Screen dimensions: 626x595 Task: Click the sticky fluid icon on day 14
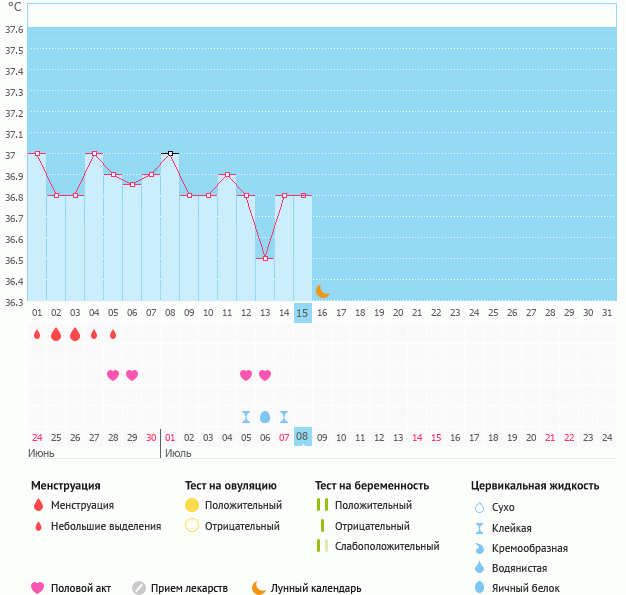tap(284, 416)
